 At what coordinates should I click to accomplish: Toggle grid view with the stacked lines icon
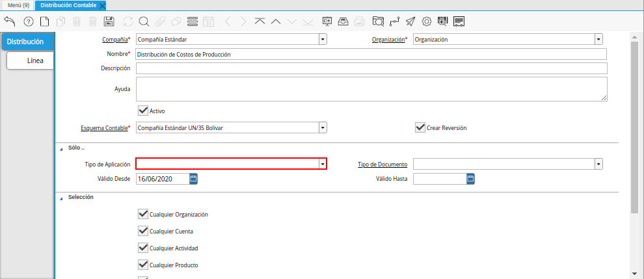(192, 21)
